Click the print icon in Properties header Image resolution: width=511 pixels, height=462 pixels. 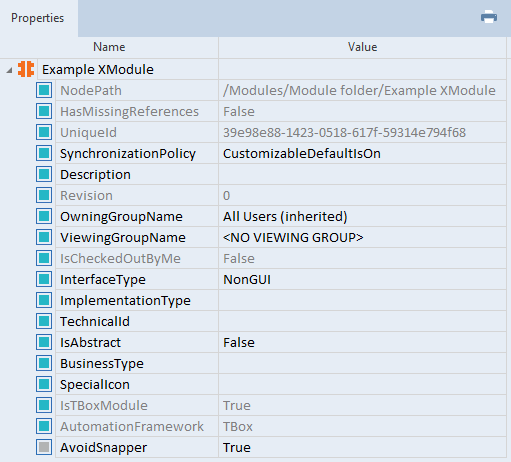coord(489,17)
